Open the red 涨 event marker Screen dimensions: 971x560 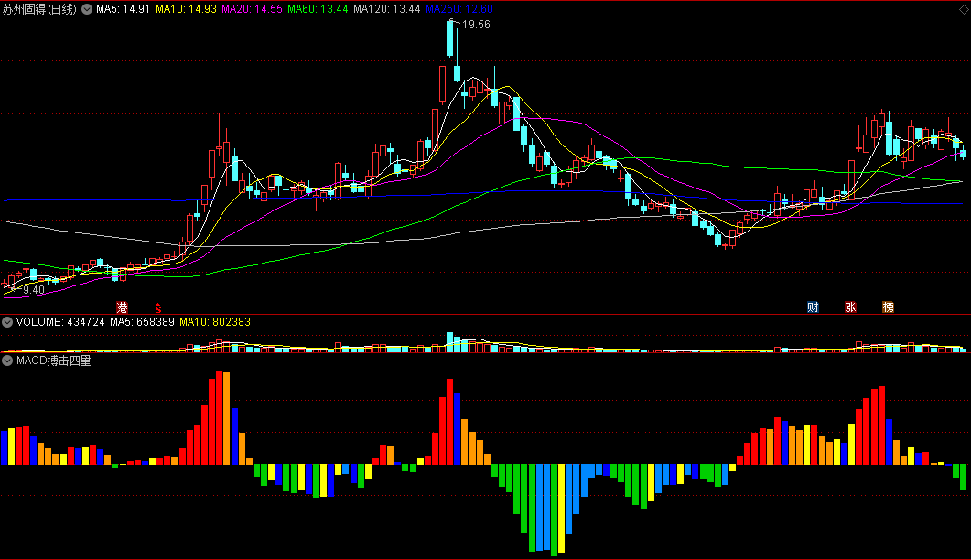[x=850, y=307]
